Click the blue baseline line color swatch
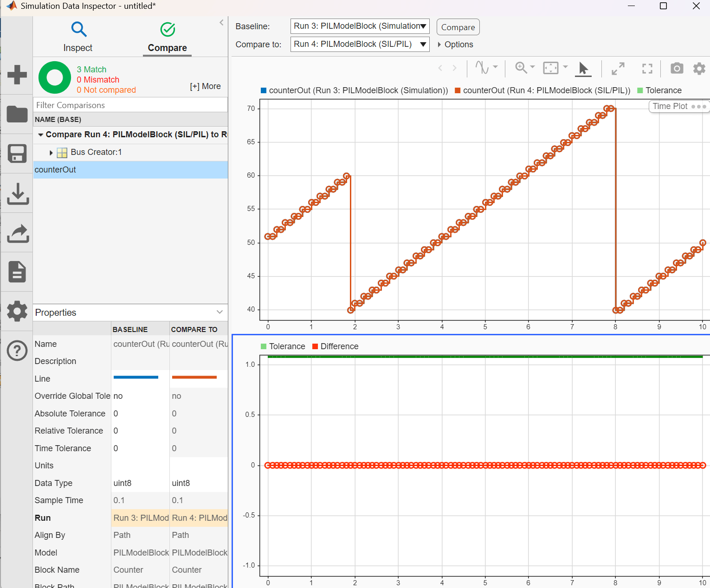 (x=136, y=377)
